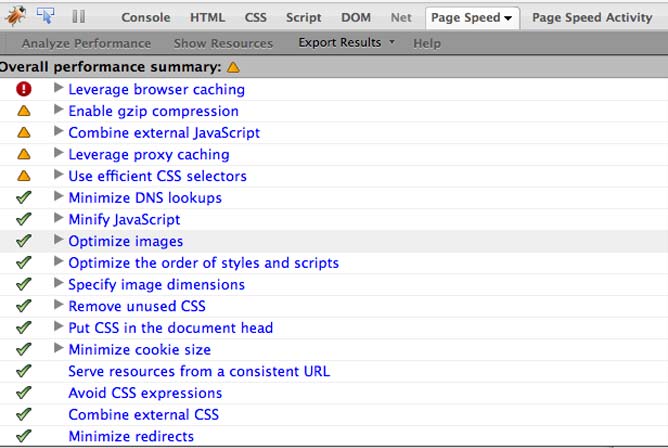This screenshot has width=668, height=448.
Task: Expand Leverage browser caching details arrow
Action: 58,88
